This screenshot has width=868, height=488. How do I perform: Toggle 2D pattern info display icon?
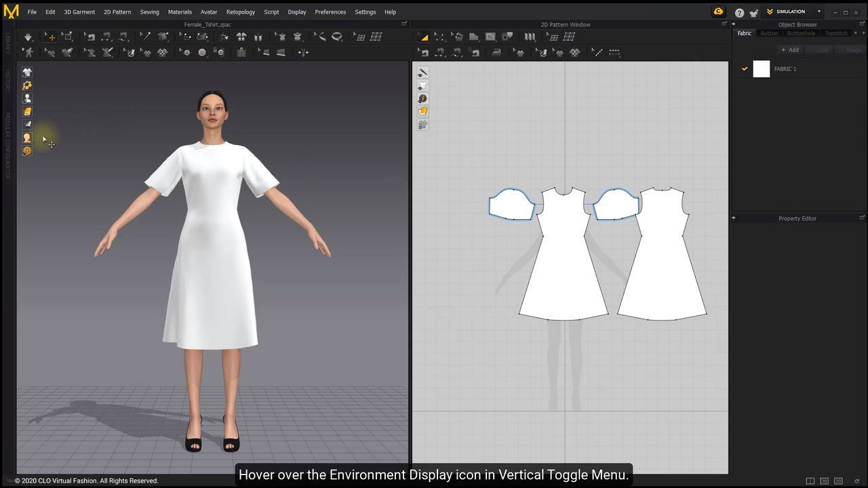pos(422,99)
